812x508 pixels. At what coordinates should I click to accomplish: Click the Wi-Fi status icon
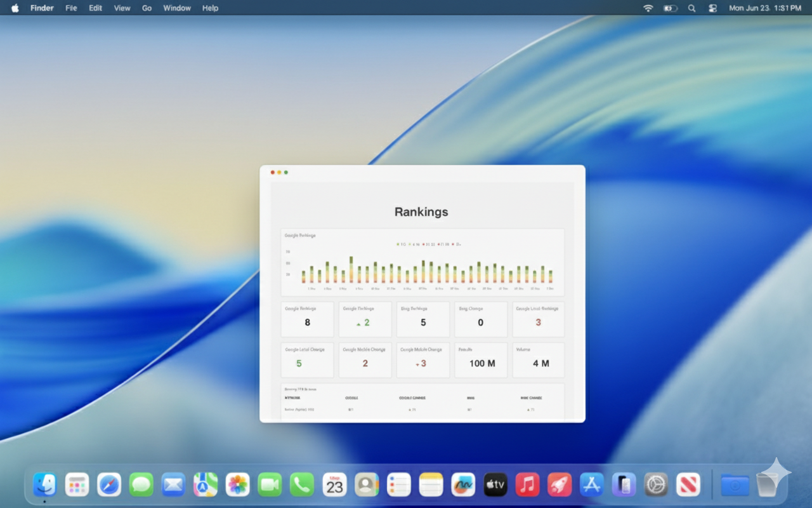[x=648, y=8]
